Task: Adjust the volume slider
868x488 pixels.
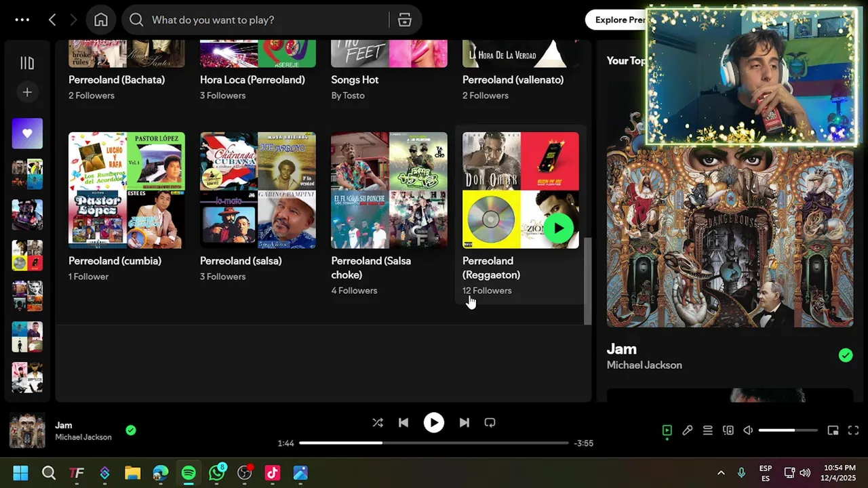Action: [x=787, y=430]
